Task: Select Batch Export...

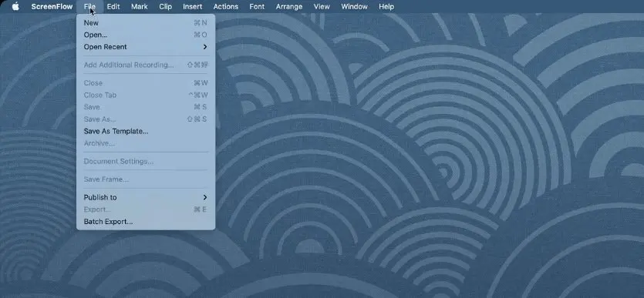Action: tap(146, 221)
